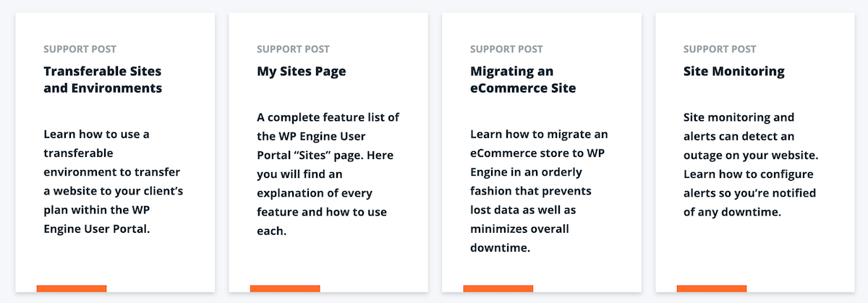This screenshot has height=303, width=868.
Task: Select the eCommerce store migration description
Action: 539,191
